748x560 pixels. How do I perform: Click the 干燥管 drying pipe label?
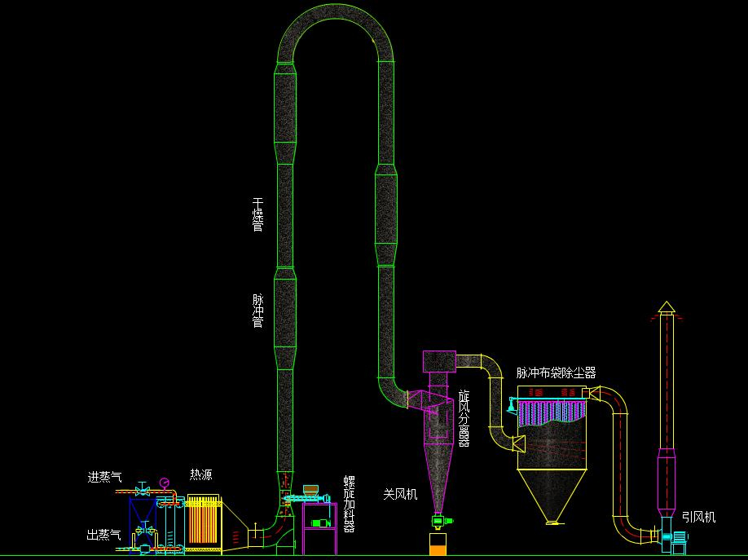click(x=257, y=215)
